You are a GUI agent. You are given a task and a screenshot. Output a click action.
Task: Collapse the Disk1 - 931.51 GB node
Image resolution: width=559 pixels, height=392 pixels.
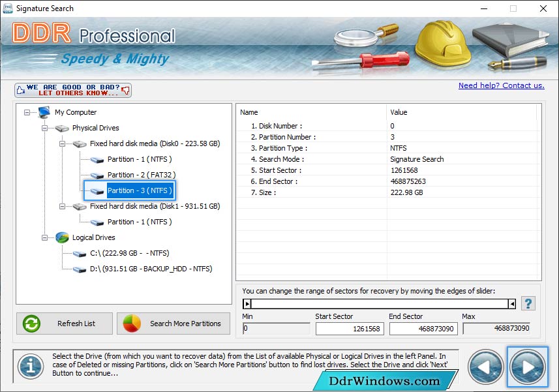coord(62,207)
